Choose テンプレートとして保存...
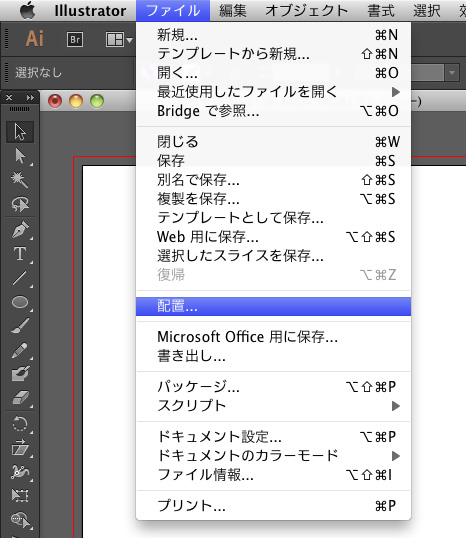466x538 pixels. pos(273,218)
